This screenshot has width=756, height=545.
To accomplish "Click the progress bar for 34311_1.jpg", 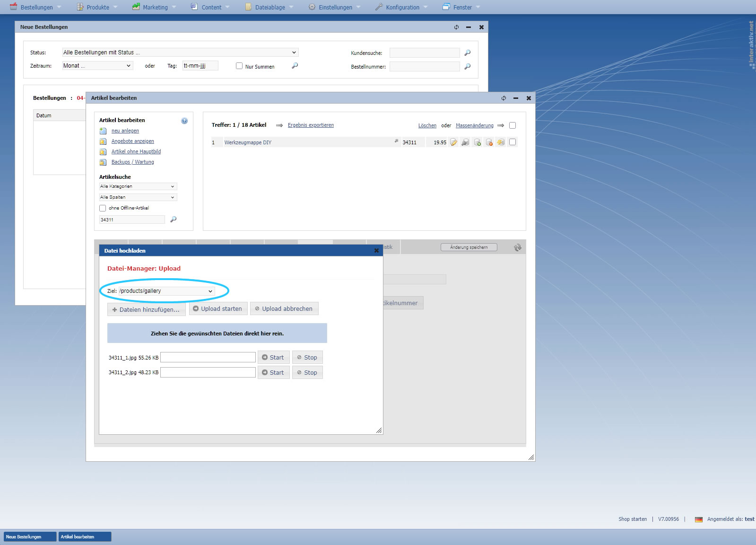I will pos(208,358).
